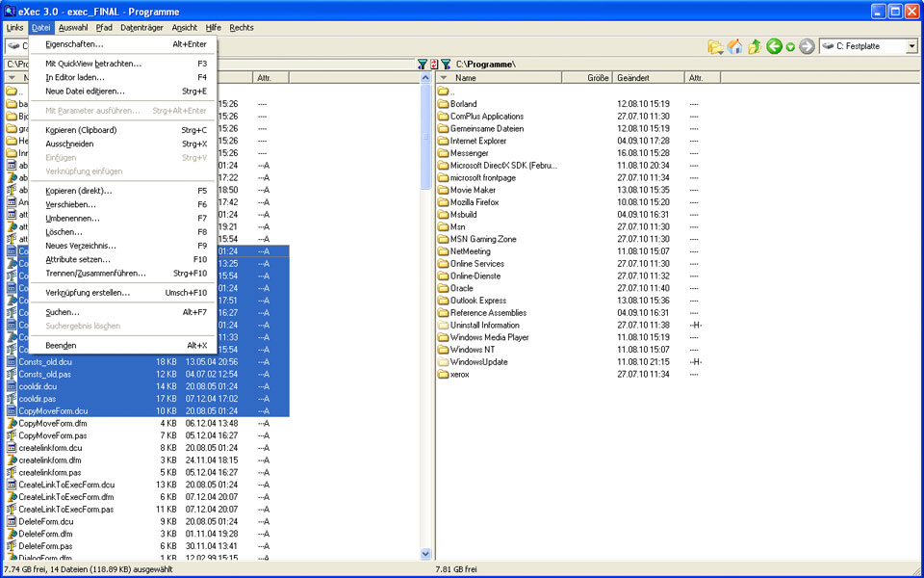Click the 'Größe' column header in right panel
924x578 pixels.
point(598,77)
